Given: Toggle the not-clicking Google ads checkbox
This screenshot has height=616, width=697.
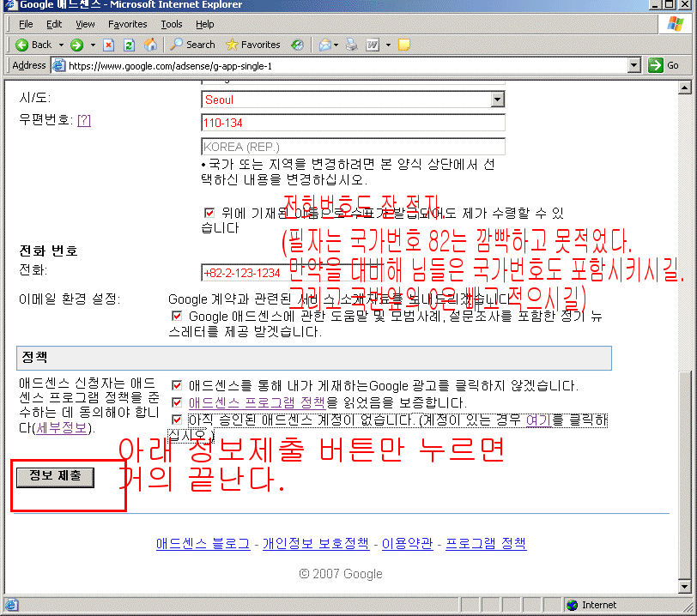Looking at the screenshot, I should 177,385.
